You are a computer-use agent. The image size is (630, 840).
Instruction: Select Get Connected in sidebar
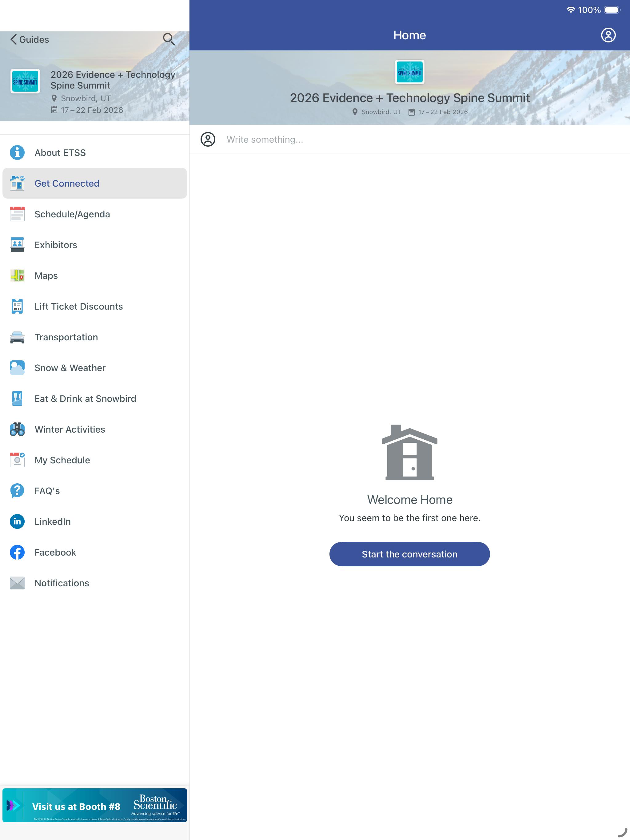pyautogui.click(x=95, y=184)
